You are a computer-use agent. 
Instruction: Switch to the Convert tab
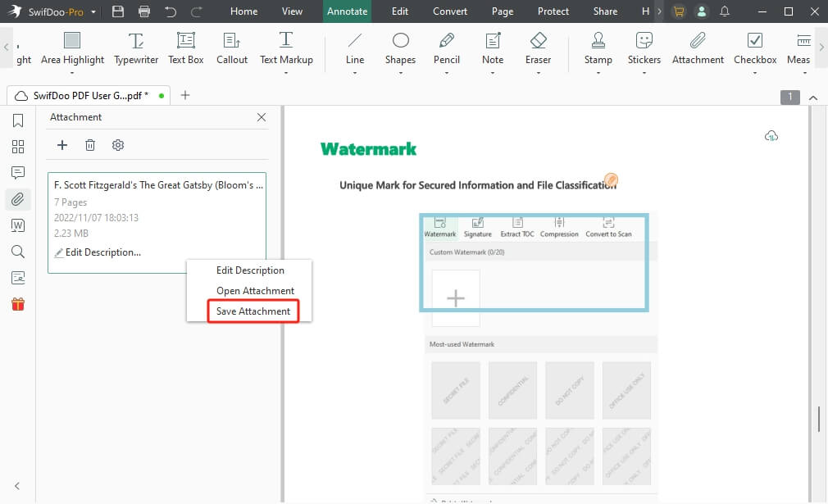tap(450, 11)
